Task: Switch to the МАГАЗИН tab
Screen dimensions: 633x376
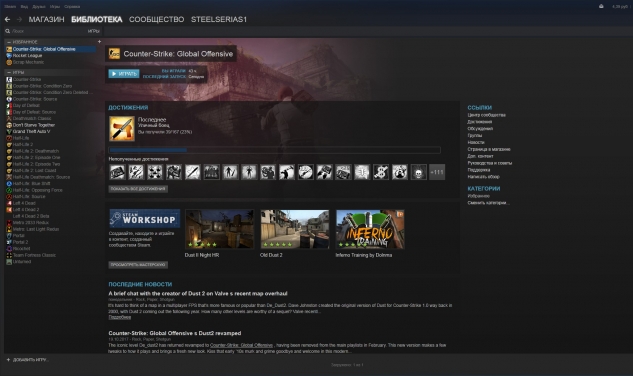Action: click(46, 19)
